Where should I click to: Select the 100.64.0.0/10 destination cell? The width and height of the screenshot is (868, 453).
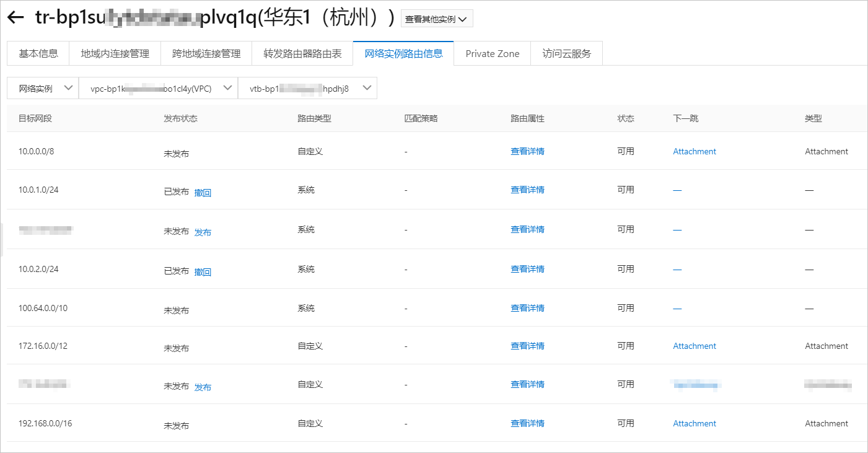(43, 308)
